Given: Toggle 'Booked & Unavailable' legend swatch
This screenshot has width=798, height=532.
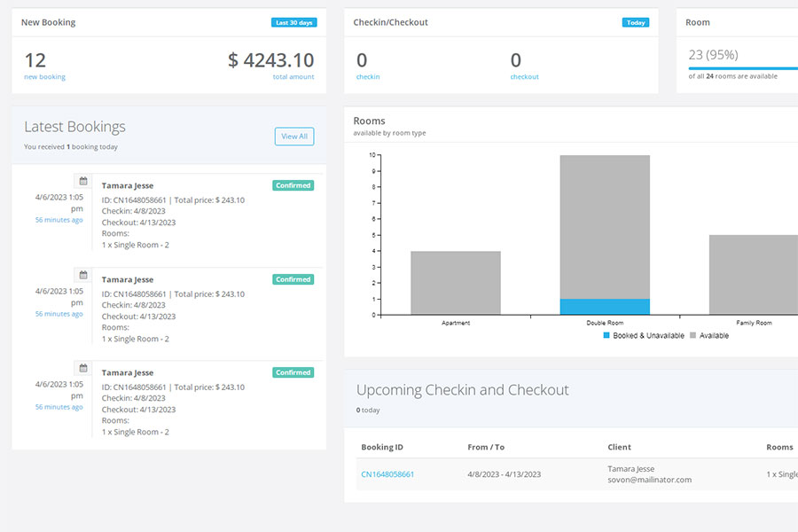Looking at the screenshot, I should 606,336.
